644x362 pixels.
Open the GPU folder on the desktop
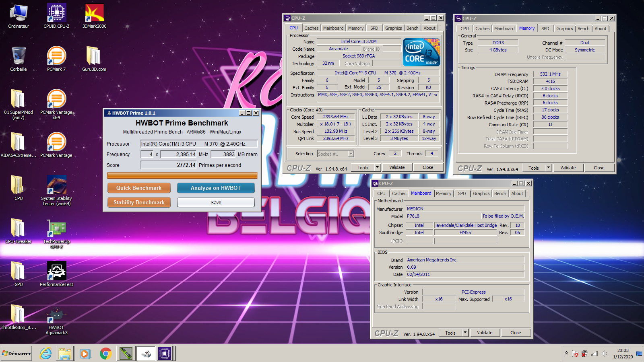(19, 274)
